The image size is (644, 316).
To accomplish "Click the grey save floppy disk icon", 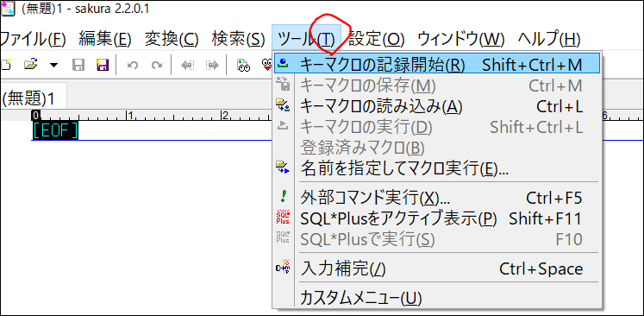I will [x=78, y=65].
